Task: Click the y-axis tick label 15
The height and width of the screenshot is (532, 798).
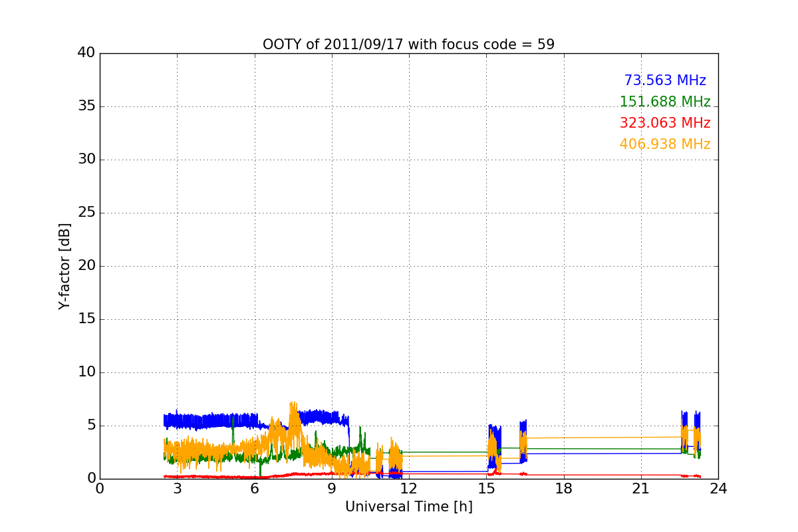Action: point(86,319)
